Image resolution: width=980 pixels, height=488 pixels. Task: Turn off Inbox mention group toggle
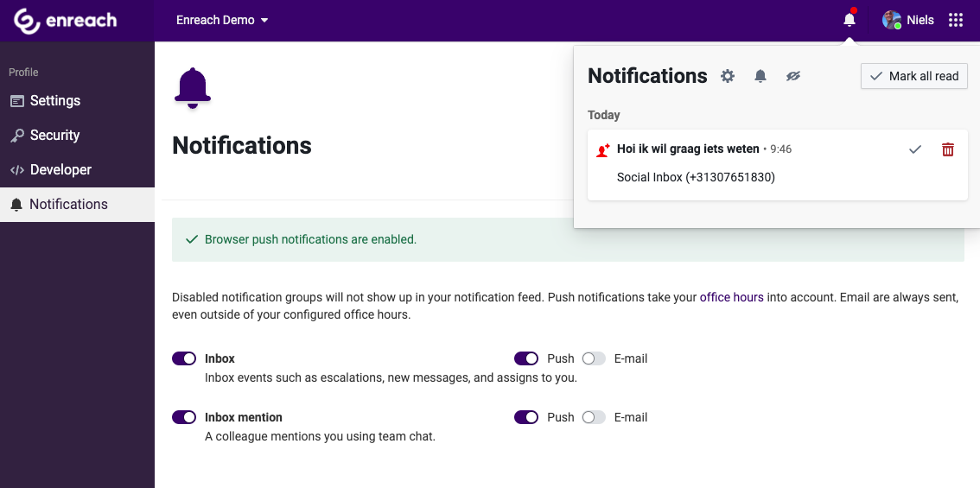click(x=184, y=417)
